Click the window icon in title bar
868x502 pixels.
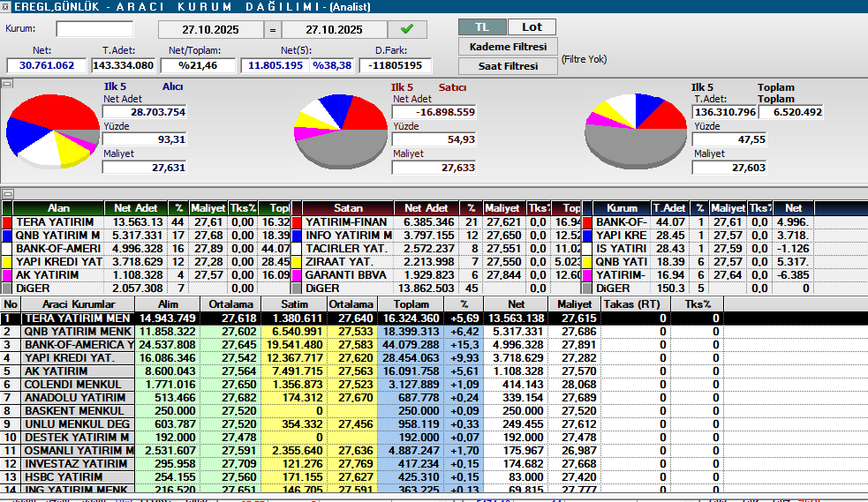pyautogui.click(x=6, y=6)
